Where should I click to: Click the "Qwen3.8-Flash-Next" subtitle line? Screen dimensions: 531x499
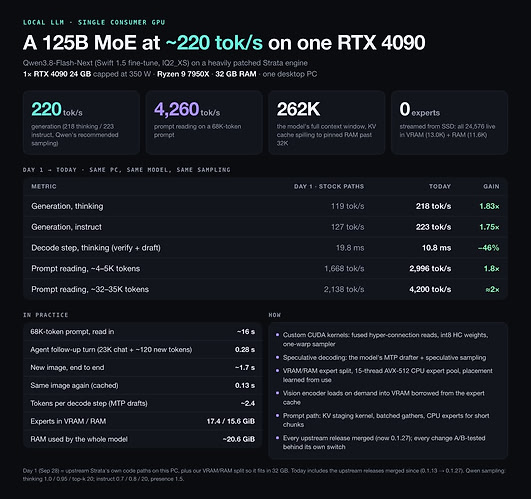click(x=165, y=63)
